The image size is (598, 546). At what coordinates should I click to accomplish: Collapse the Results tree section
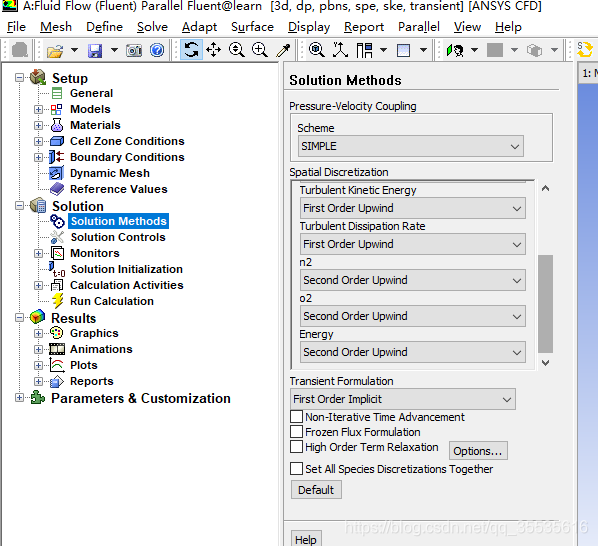(x=19, y=318)
